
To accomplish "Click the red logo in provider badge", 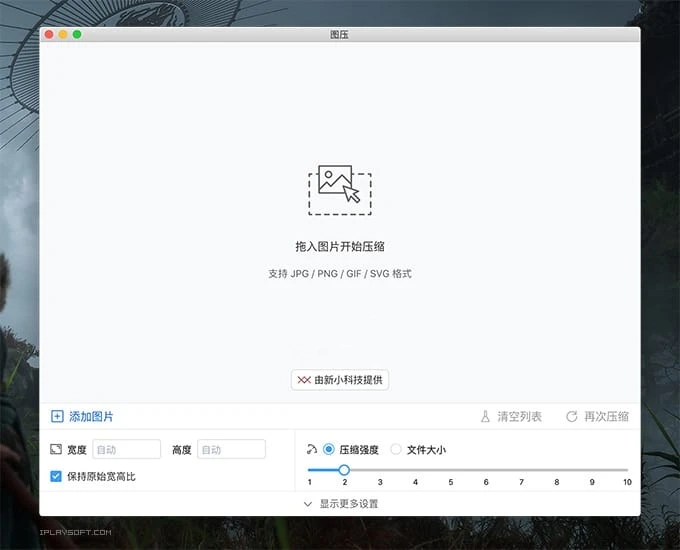I will (304, 380).
